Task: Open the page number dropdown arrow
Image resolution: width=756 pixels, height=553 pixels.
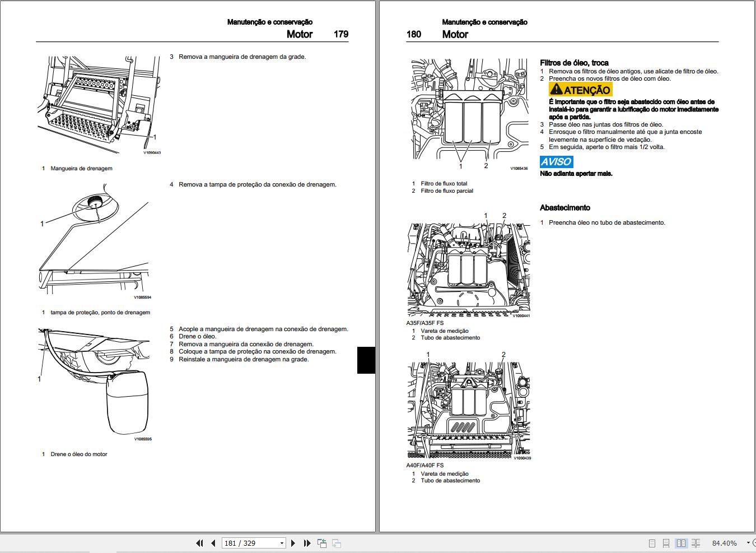Action: click(x=282, y=543)
